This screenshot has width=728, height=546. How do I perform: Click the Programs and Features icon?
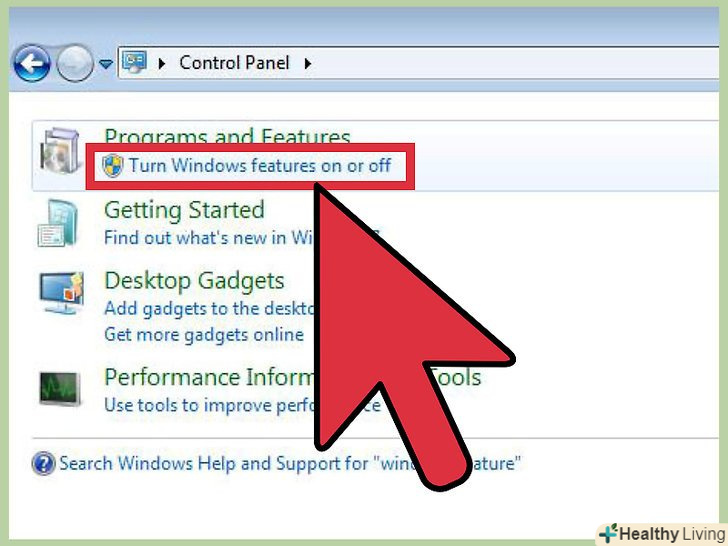(60, 151)
